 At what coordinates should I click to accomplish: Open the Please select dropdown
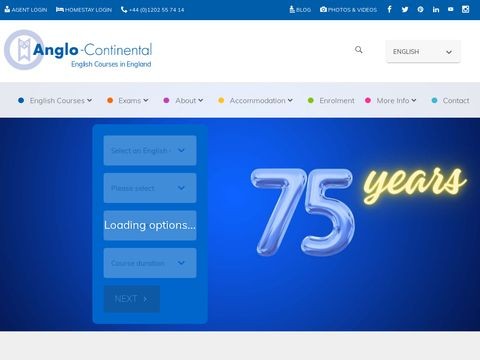(x=150, y=188)
